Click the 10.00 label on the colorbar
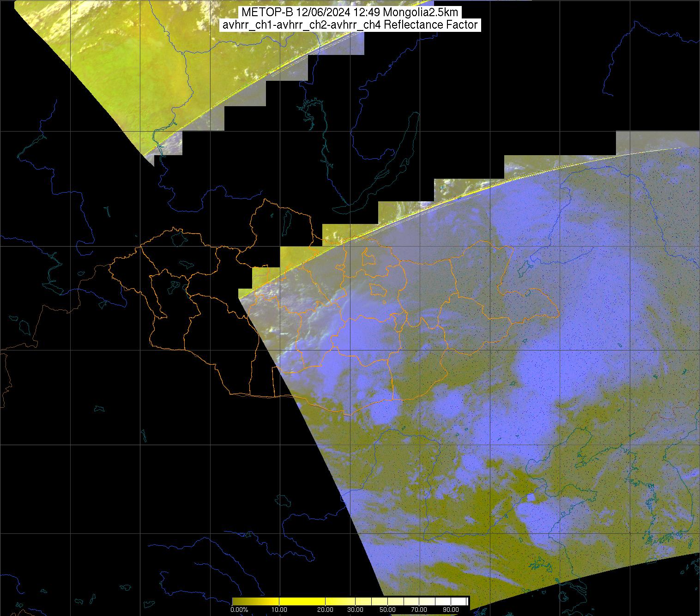The height and width of the screenshot is (616, 700). pyautogui.click(x=280, y=610)
